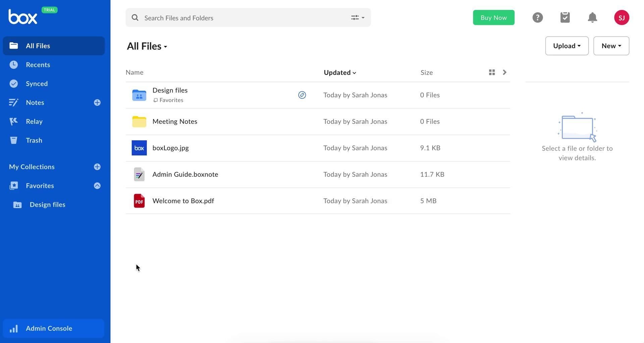Open Trash from the sidebar
This screenshot has height=343, width=644.
click(34, 140)
